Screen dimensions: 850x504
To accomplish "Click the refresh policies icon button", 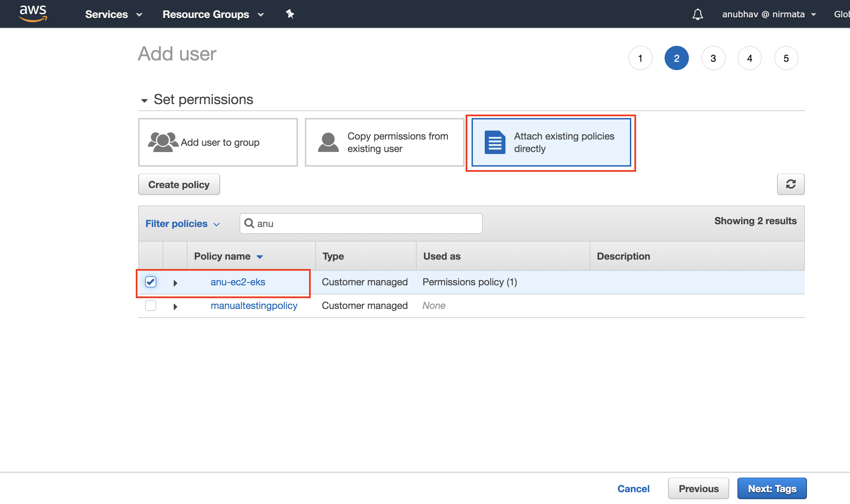I will click(x=791, y=184).
